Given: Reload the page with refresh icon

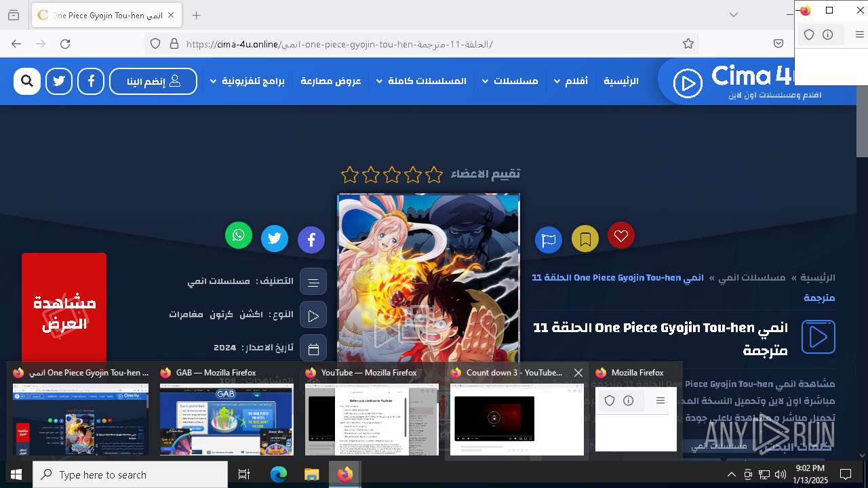Looking at the screenshot, I should 65,44.
